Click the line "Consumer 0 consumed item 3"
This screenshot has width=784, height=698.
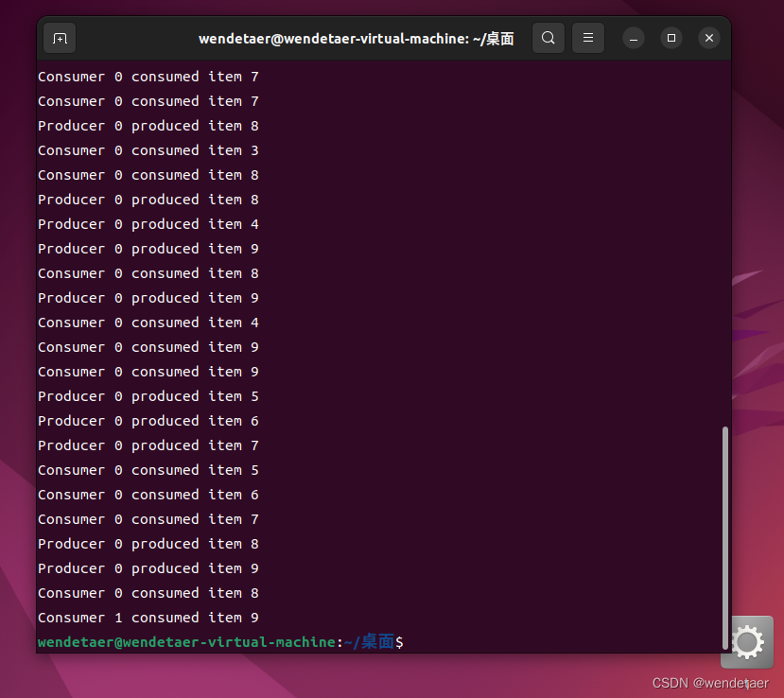click(x=148, y=150)
